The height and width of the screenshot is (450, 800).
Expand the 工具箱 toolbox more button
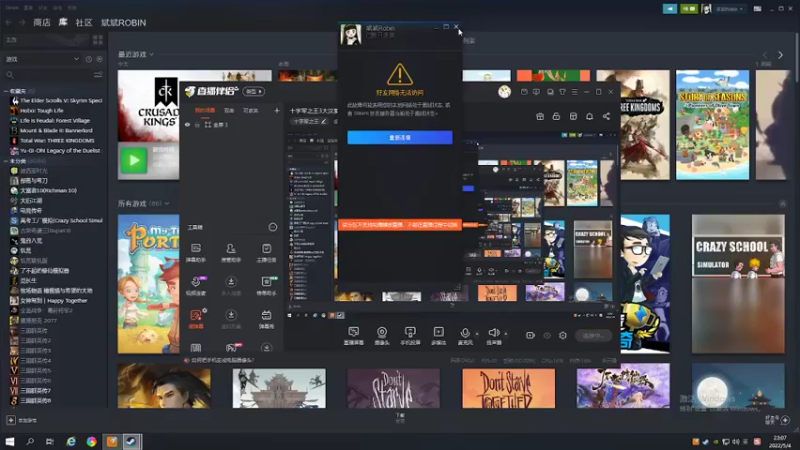coord(272,227)
